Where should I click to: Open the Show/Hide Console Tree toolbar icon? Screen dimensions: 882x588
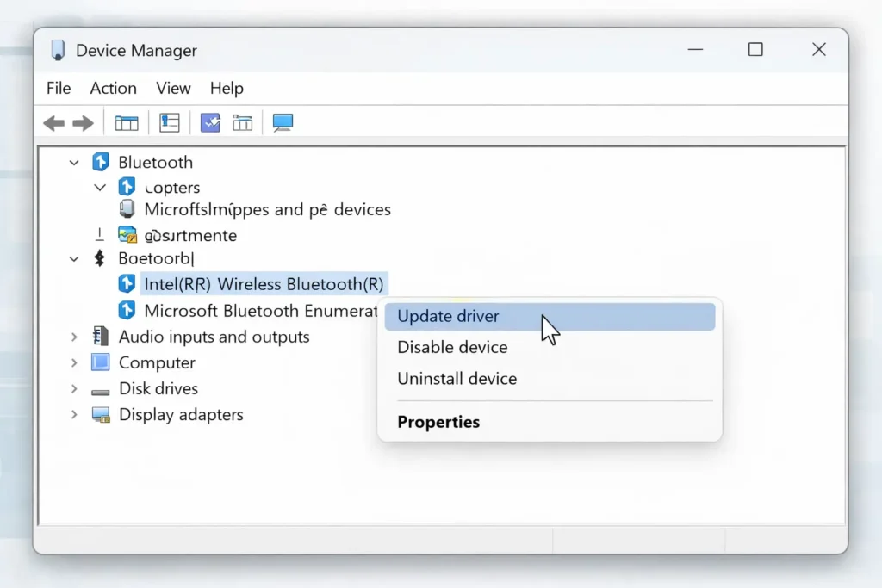click(x=126, y=122)
